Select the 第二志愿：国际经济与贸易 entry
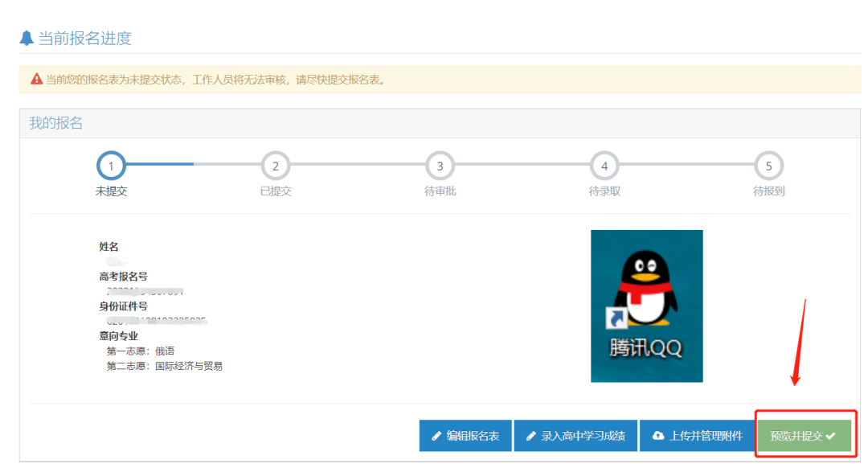Image resolution: width=868 pixels, height=464 pixels. point(164,366)
